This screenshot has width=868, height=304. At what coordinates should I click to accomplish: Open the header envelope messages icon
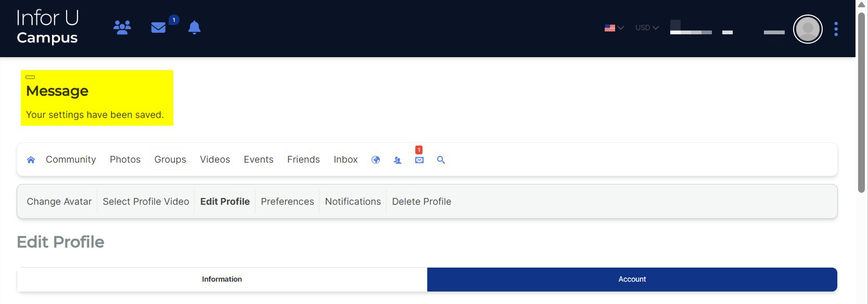click(158, 28)
